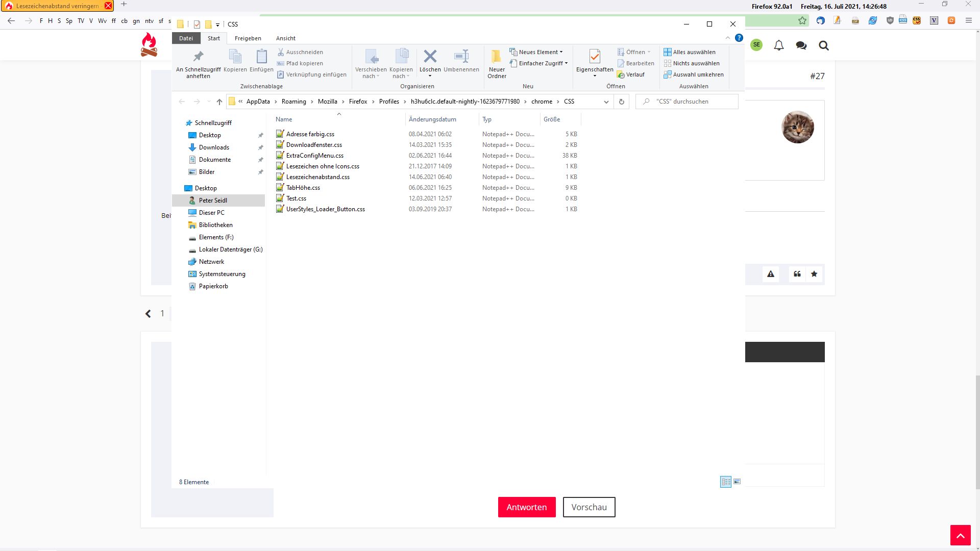Image resolution: width=980 pixels, height=551 pixels.
Task: Click the Umbenennen rename icon
Action: point(461,56)
